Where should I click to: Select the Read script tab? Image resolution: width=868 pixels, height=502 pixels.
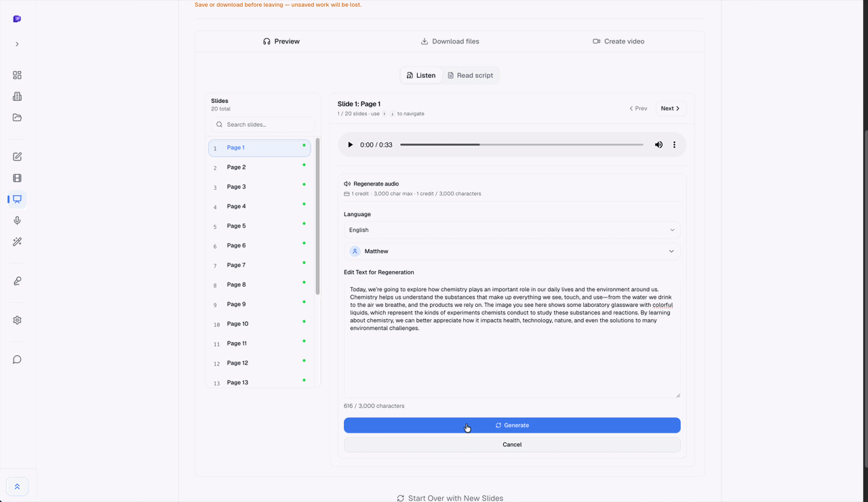tap(470, 75)
